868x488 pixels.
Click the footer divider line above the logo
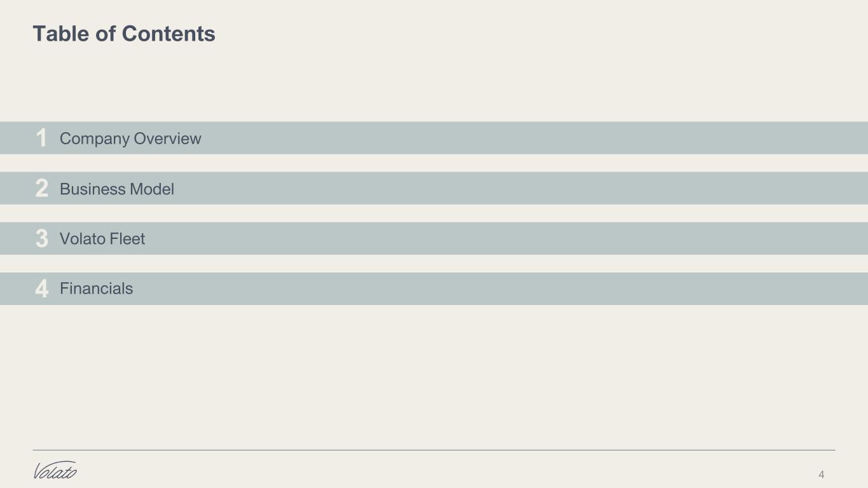tap(434, 450)
